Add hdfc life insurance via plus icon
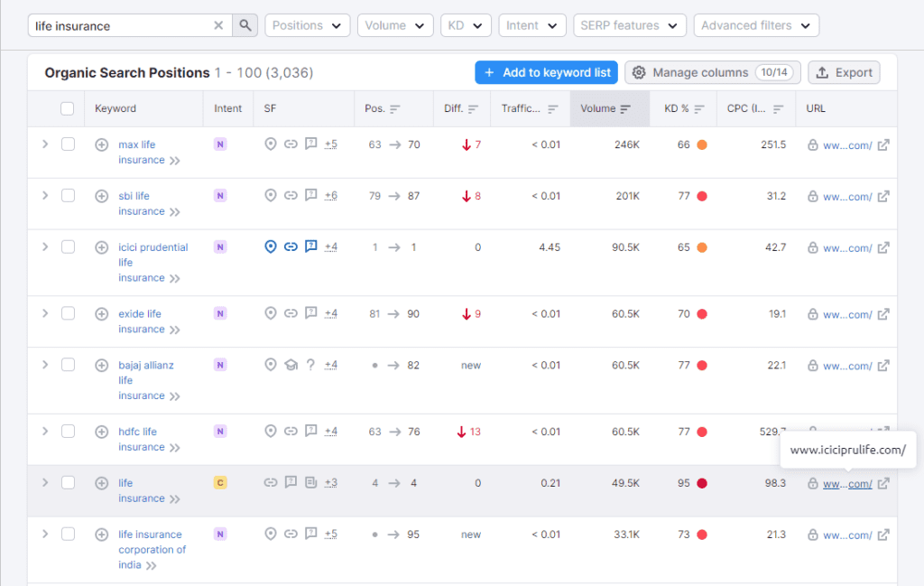This screenshot has height=586, width=924. (x=101, y=432)
